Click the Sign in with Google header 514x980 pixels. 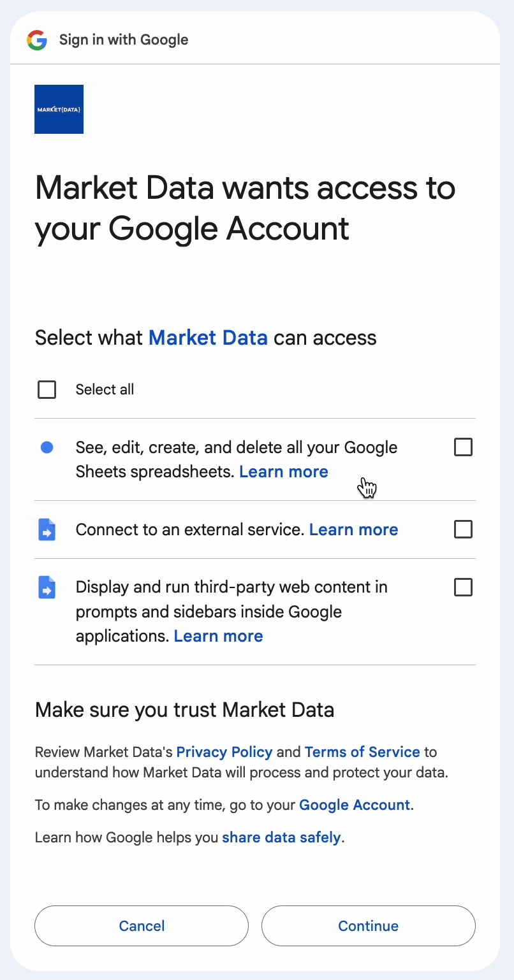[123, 40]
